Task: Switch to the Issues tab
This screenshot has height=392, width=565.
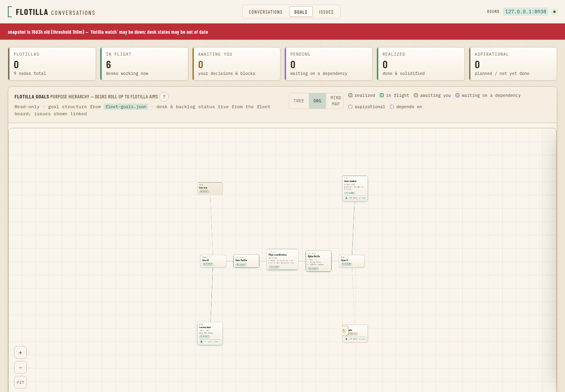Action: pyautogui.click(x=326, y=12)
